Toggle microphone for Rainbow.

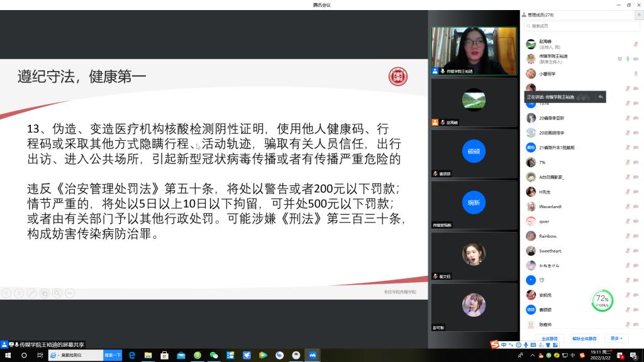pyautogui.click(x=628, y=236)
